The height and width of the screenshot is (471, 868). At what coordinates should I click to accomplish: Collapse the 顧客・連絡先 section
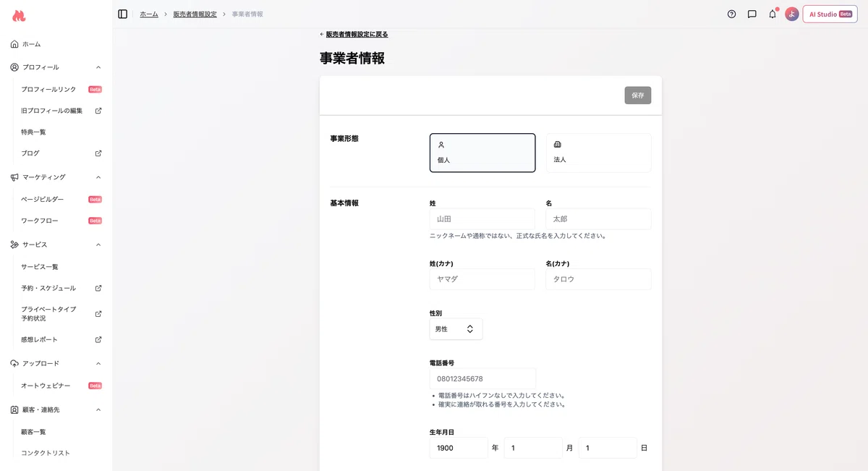pos(98,410)
